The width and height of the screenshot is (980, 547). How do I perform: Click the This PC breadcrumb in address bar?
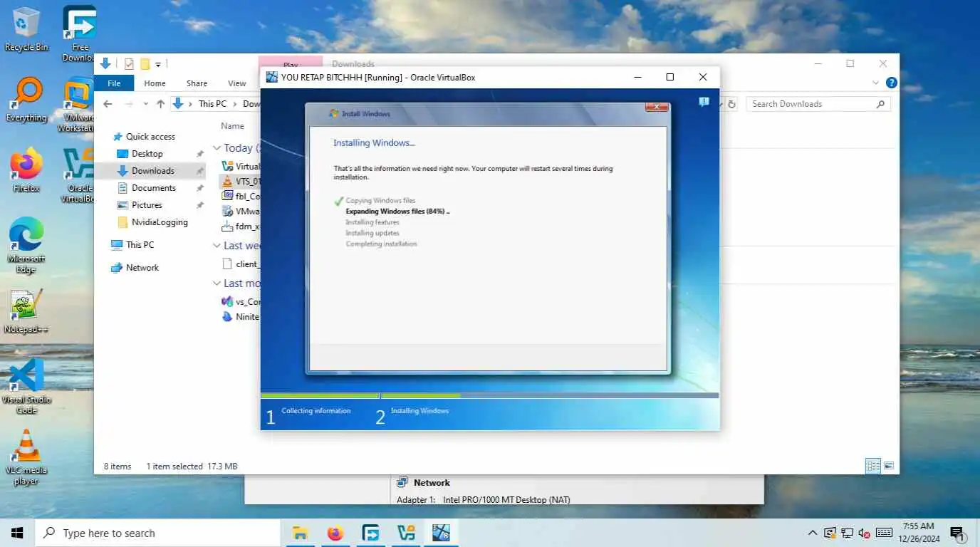pyautogui.click(x=212, y=104)
